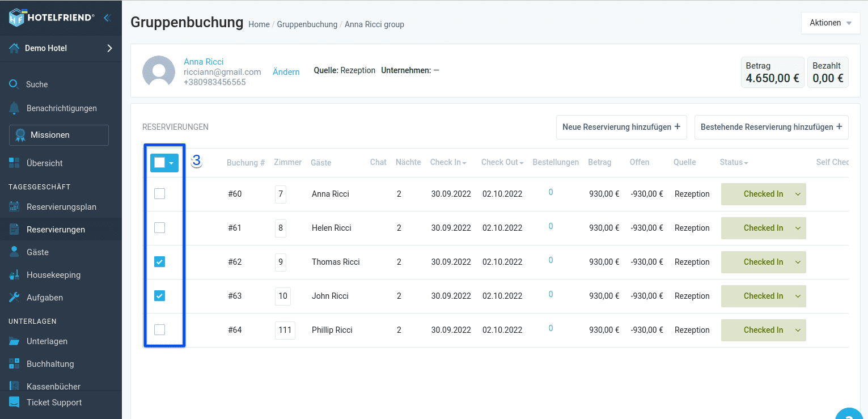Open status dropdown for John Ricci

click(764, 296)
